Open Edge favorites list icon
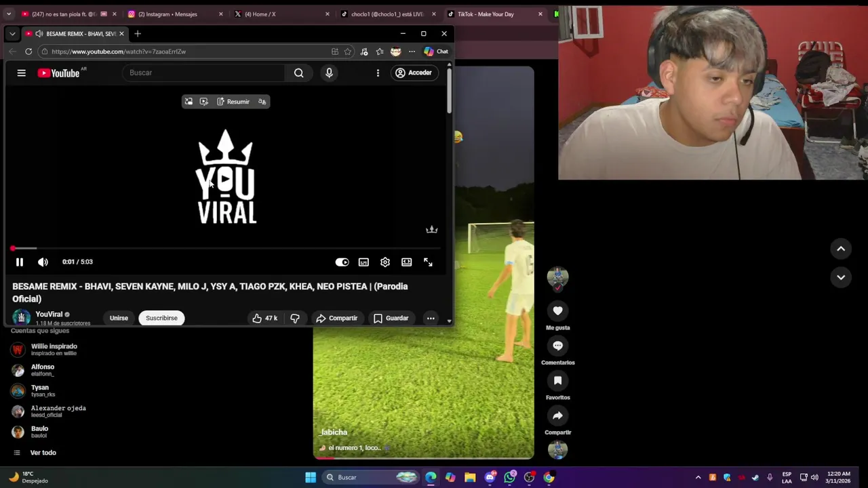Image resolution: width=868 pixels, height=488 pixels. tap(380, 52)
